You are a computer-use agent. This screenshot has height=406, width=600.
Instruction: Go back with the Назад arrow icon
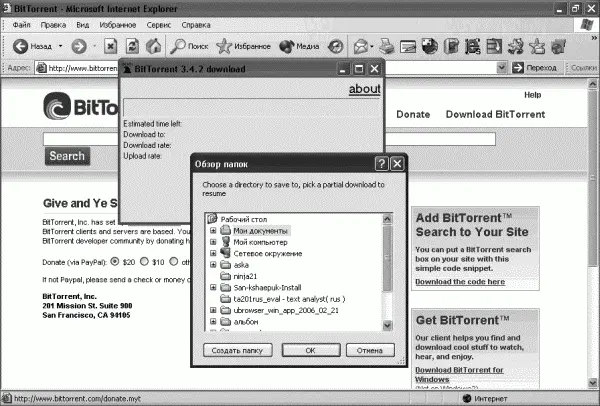tap(20, 47)
